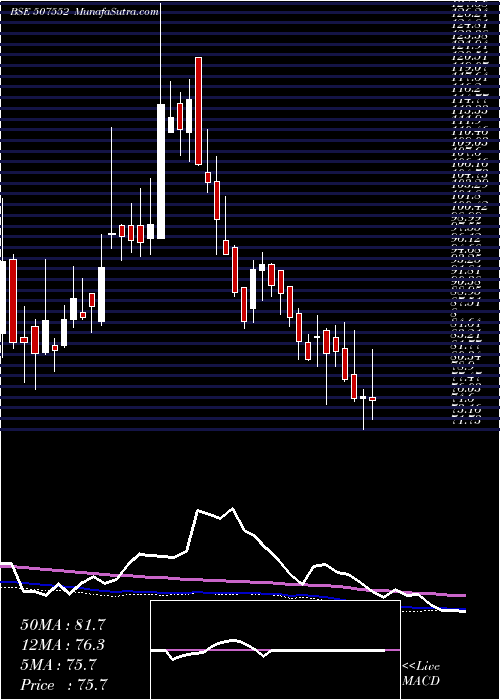The height and width of the screenshot is (700, 500).
Task: Select the Price : 75.7 reading
Action: (x=64, y=684)
